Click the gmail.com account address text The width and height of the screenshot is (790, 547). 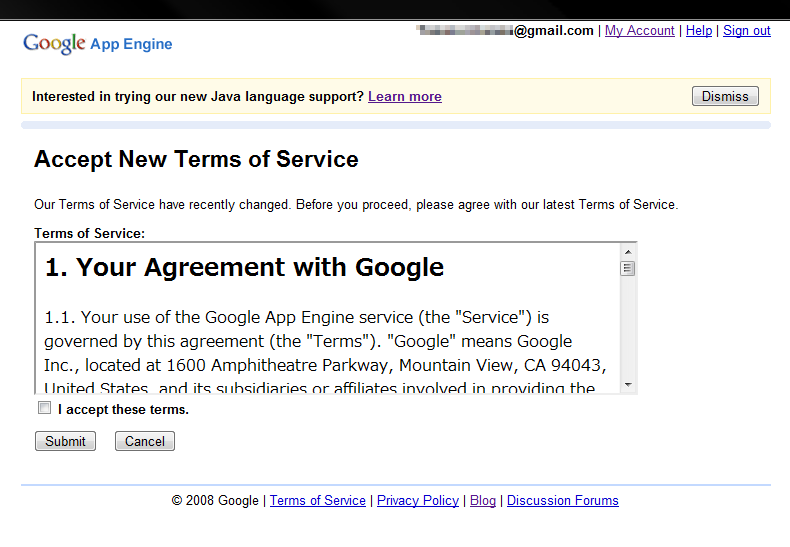click(x=505, y=31)
